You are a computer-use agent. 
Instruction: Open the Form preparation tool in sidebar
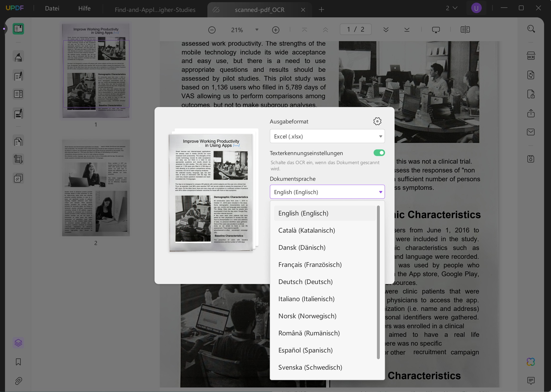(18, 94)
